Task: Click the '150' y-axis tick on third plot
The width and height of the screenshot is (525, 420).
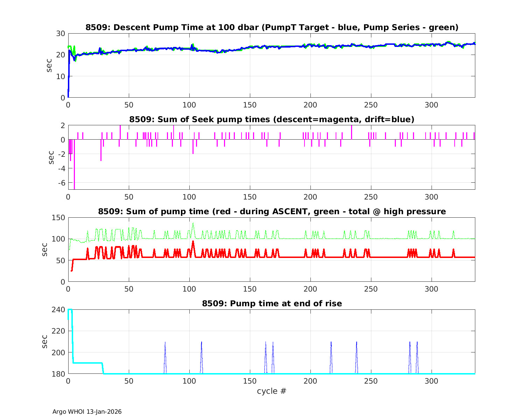Action: 59,218
